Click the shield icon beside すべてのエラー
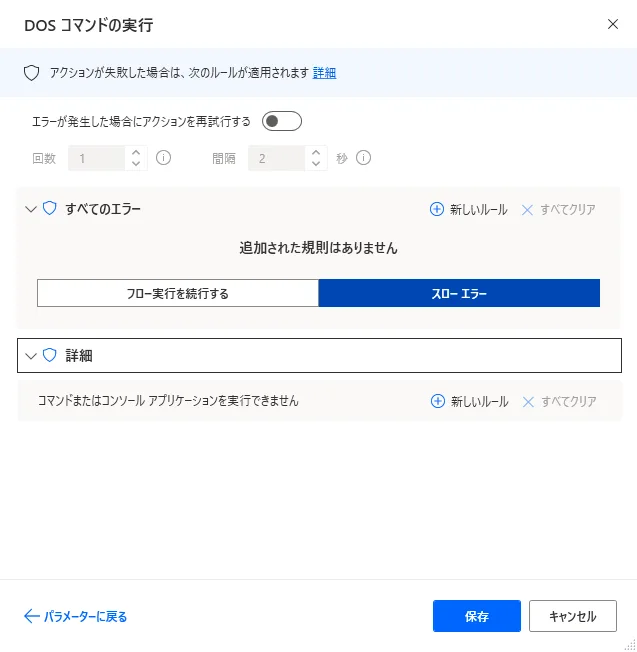The width and height of the screenshot is (637, 652). (x=49, y=209)
